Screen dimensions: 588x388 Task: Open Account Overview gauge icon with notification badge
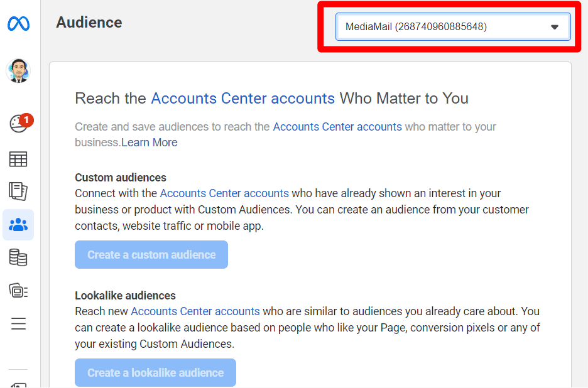pyautogui.click(x=18, y=124)
